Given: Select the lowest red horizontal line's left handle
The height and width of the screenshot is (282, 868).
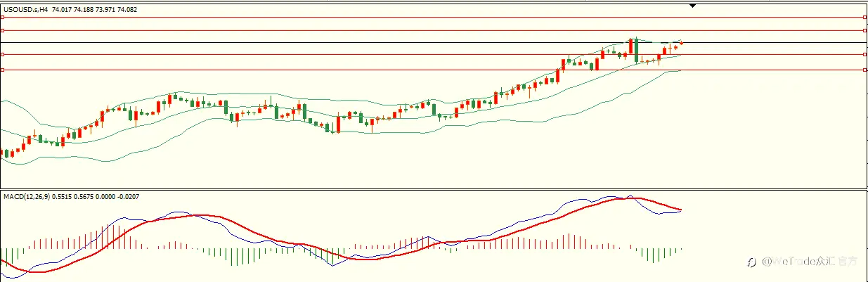Looking at the screenshot, I should [2, 70].
